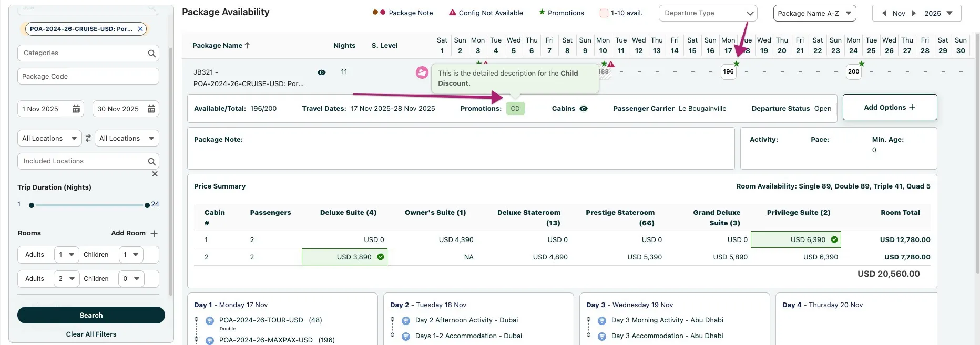Open the 2025 year dropdown
This screenshot has width=980, height=345.
click(x=938, y=13)
